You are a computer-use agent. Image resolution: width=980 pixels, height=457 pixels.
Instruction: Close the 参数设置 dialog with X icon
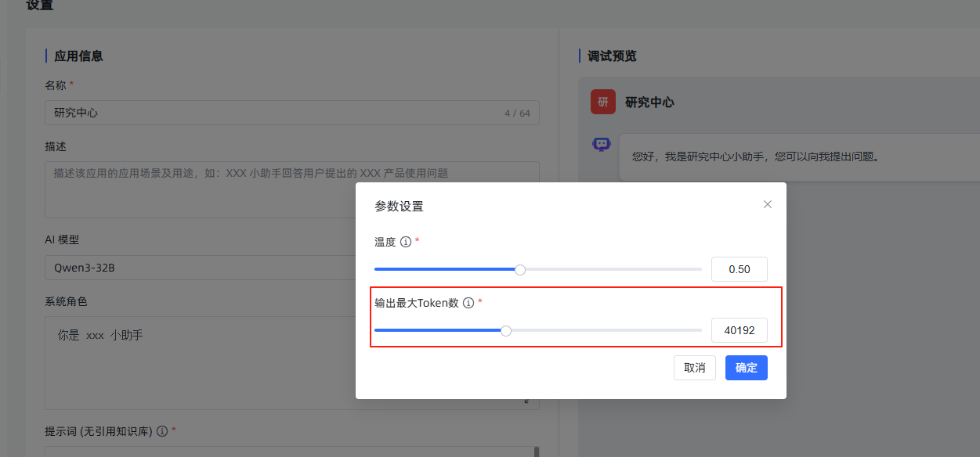(768, 204)
